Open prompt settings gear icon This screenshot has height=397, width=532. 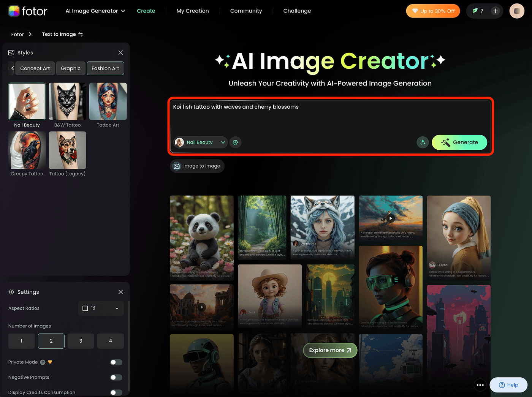235,142
